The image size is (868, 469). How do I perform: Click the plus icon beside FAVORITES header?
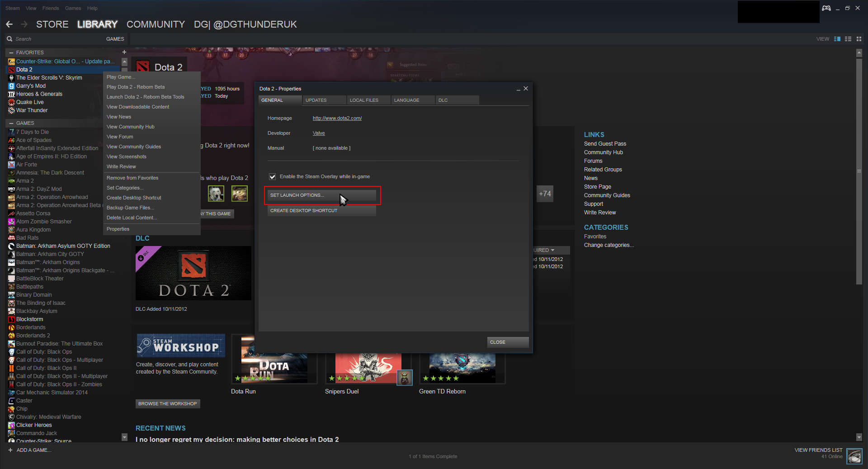tap(124, 52)
